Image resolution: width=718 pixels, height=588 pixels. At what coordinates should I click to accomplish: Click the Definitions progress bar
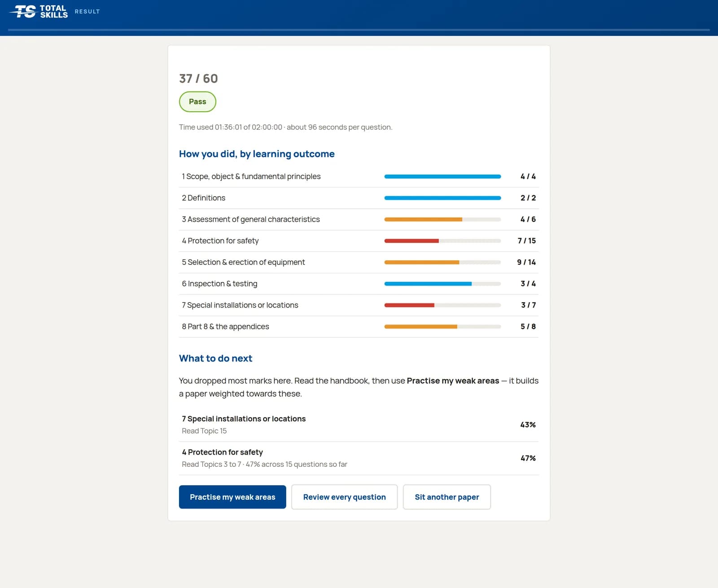point(442,198)
